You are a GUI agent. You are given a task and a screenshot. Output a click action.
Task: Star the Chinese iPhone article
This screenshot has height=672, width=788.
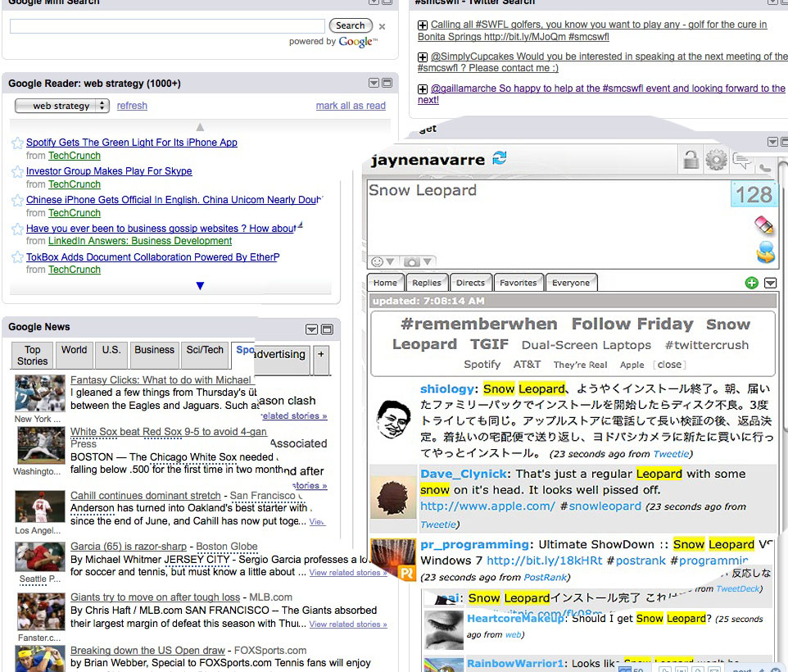pos(17,201)
